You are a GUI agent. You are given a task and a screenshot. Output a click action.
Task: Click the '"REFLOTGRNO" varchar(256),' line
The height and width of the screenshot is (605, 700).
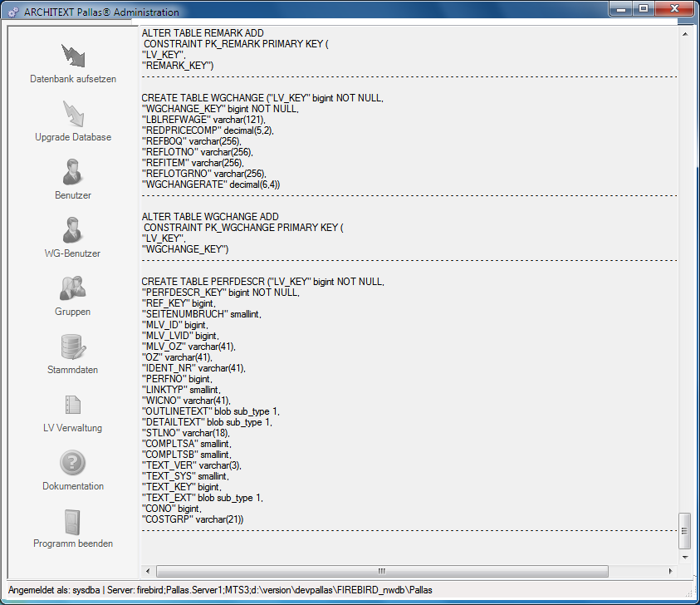coord(204,174)
